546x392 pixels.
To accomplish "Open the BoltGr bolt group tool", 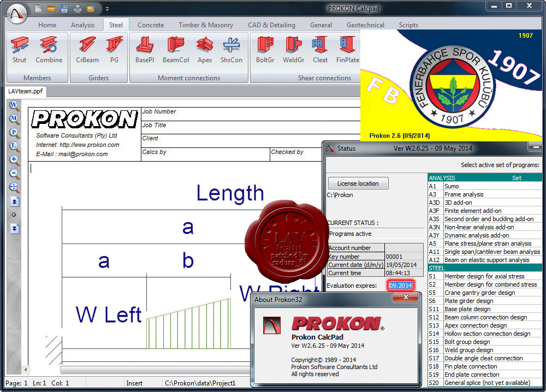I will coord(265,50).
